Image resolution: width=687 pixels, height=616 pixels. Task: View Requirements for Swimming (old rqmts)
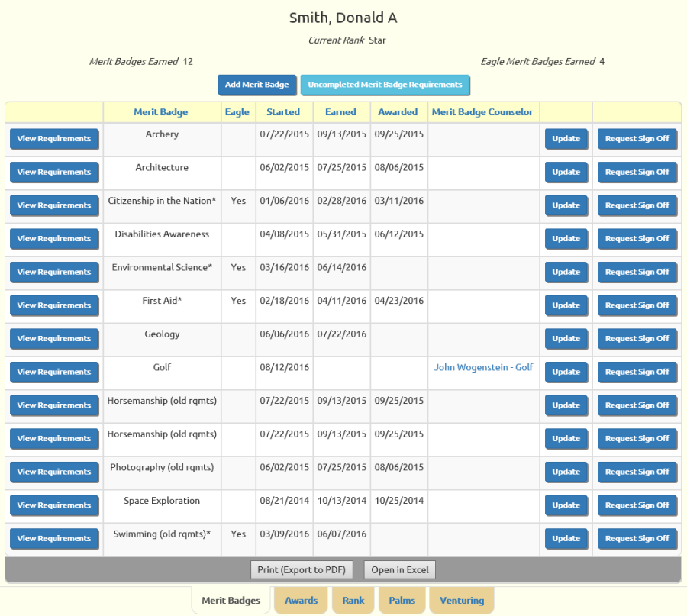(x=54, y=538)
